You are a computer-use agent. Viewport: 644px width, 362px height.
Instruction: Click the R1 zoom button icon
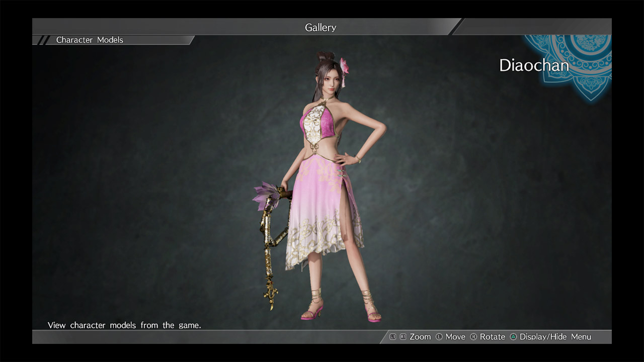coord(403,336)
